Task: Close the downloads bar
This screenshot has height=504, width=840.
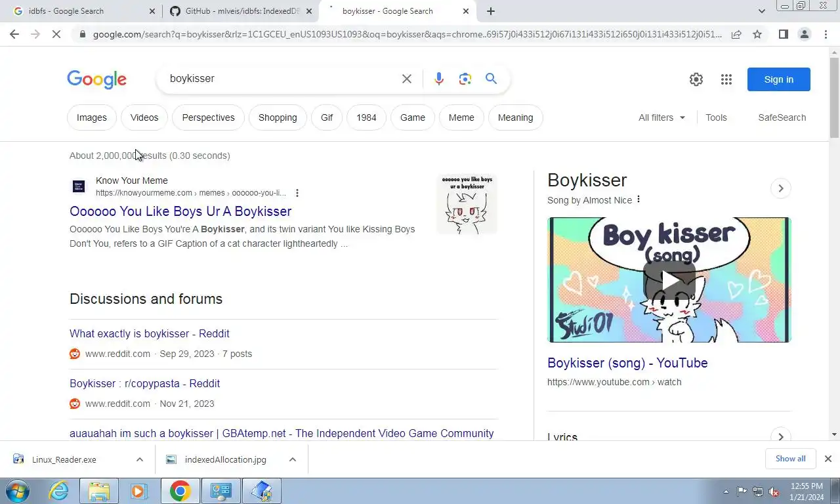Action: 828,459
